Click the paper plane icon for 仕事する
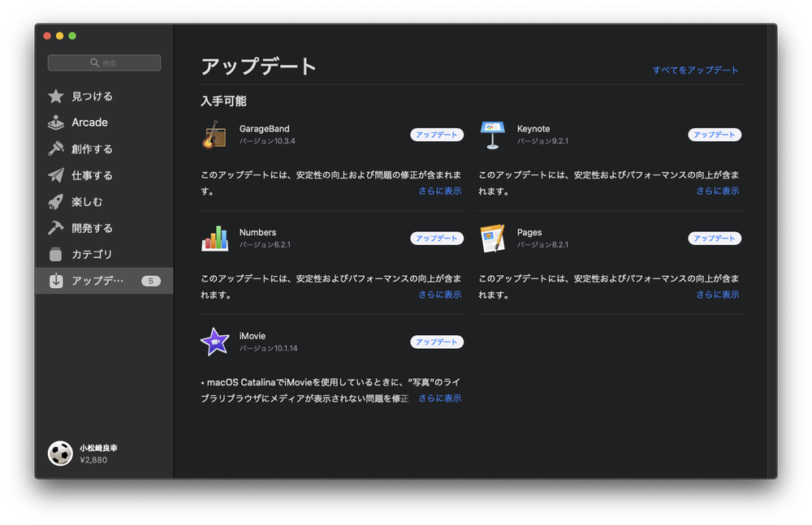Image resolution: width=812 pixels, height=525 pixels. [56, 175]
